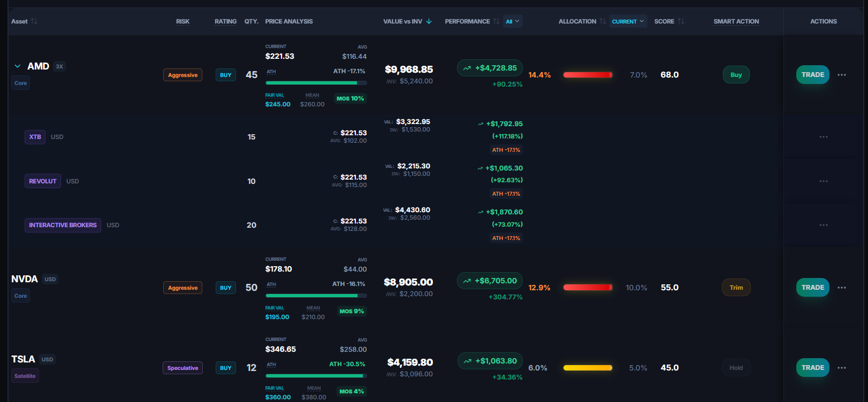Click the trend icon in TSLA's +$1,063.80 pill
Image resolution: width=868 pixels, height=402 pixels.
(467, 361)
